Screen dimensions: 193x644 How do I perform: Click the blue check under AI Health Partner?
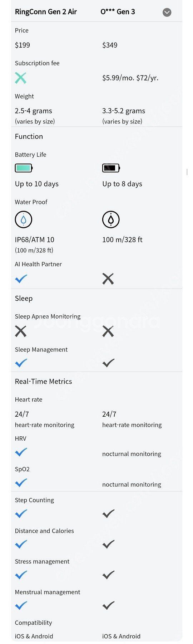pos(21,279)
